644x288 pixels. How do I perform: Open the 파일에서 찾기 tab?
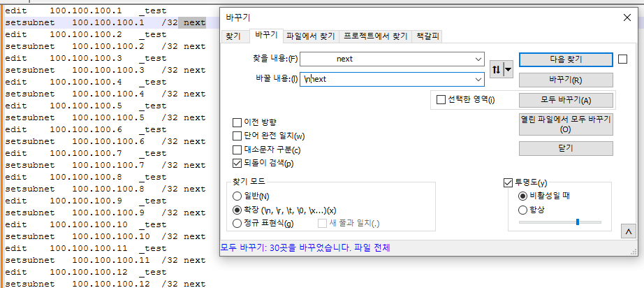click(x=311, y=36)
